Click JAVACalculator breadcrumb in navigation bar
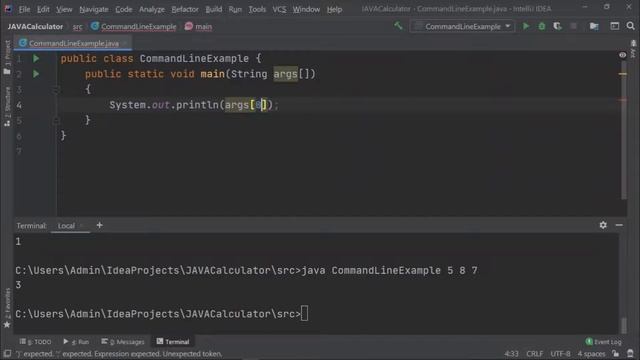This screenshot has width=640, height=360. [x=35, y=27]
